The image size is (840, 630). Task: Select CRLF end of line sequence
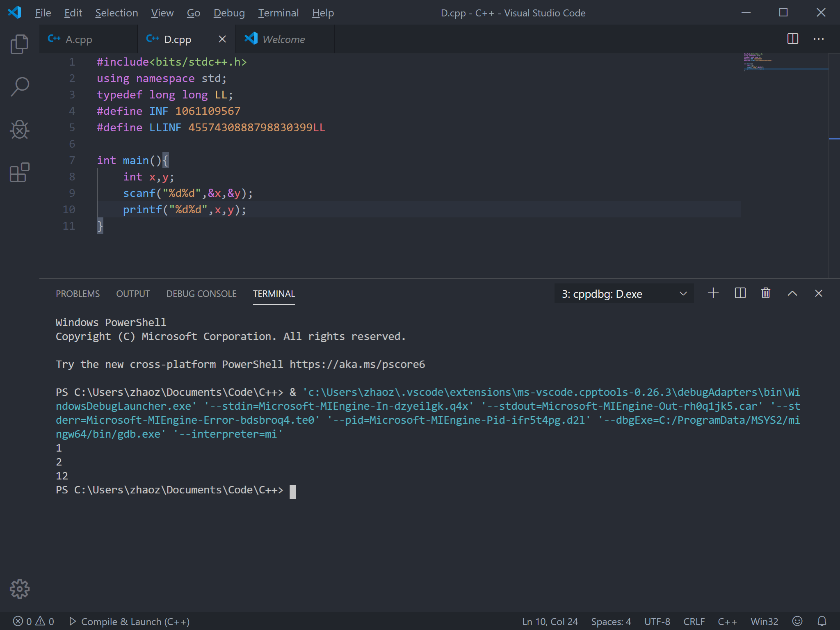[x=694, y=621]
